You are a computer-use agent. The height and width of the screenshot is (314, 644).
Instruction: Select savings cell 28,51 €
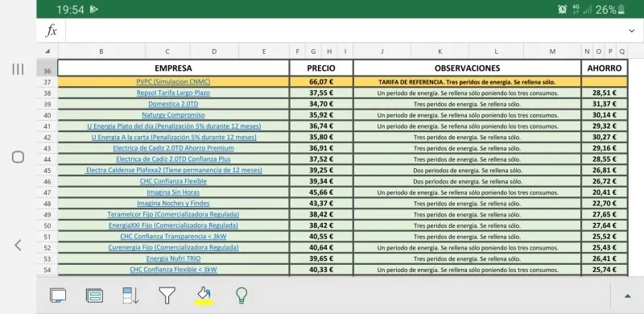[605, 93]
